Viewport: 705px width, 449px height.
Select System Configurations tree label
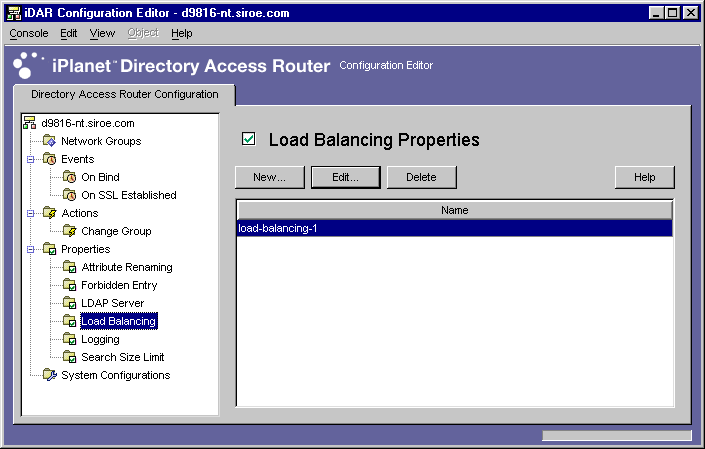tap(116, 375)
